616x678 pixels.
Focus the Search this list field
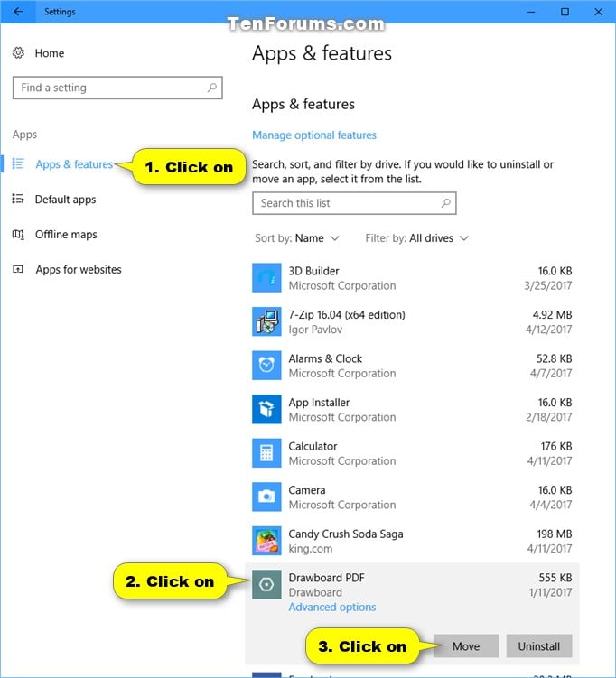pos(354,203)
